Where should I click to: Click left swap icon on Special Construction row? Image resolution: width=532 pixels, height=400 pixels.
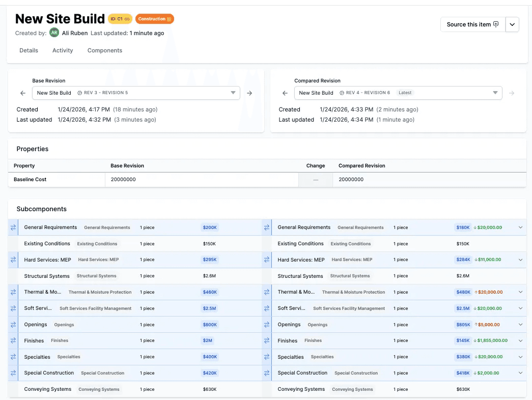click(x=13, y=373)
